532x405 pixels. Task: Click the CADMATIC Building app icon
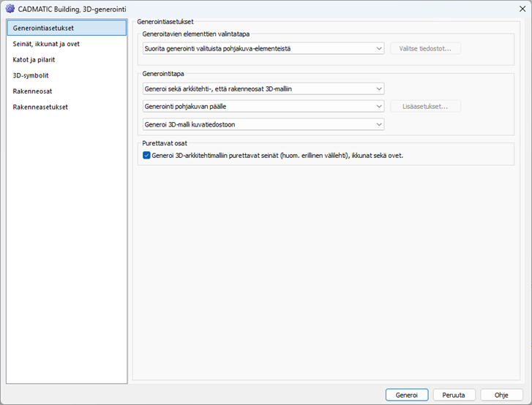point(10,9)
